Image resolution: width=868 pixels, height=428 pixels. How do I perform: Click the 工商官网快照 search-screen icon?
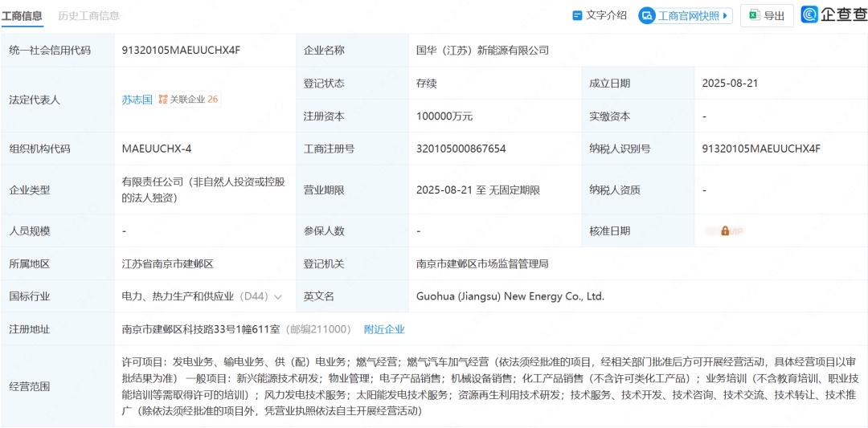tap(648, 15)
